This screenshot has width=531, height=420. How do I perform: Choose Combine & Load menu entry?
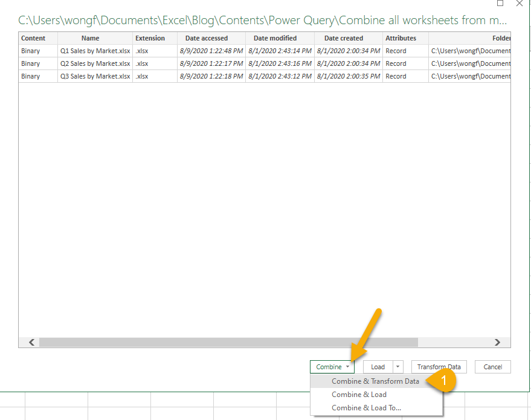coord(359,395)
